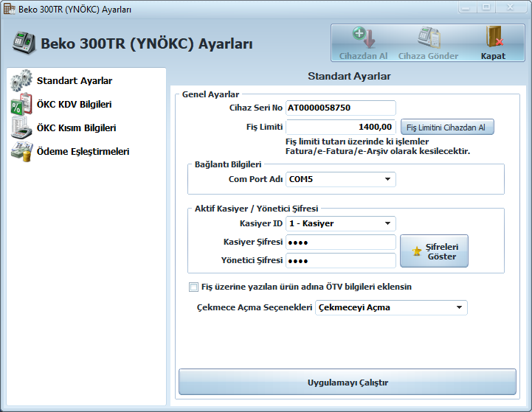Focus the Fiş Limiti amount field
Viewport: 532px width, 412px height.
pos(340,127)
